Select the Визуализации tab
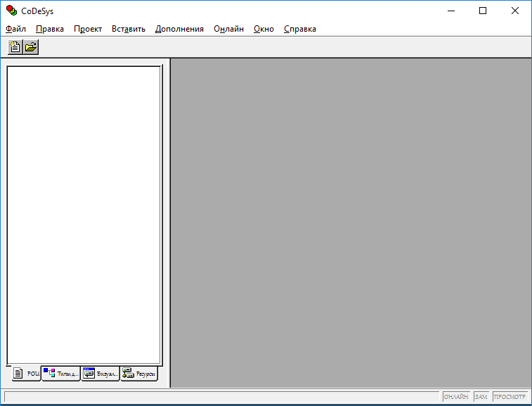This screenshot has width=532, height=406. click(x=100, y=374)
